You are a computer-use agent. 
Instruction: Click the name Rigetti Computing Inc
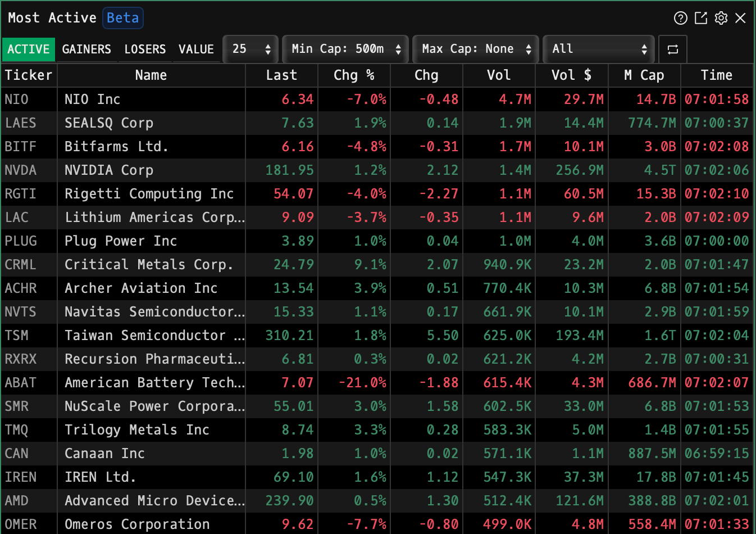click(x=149, y=194)
